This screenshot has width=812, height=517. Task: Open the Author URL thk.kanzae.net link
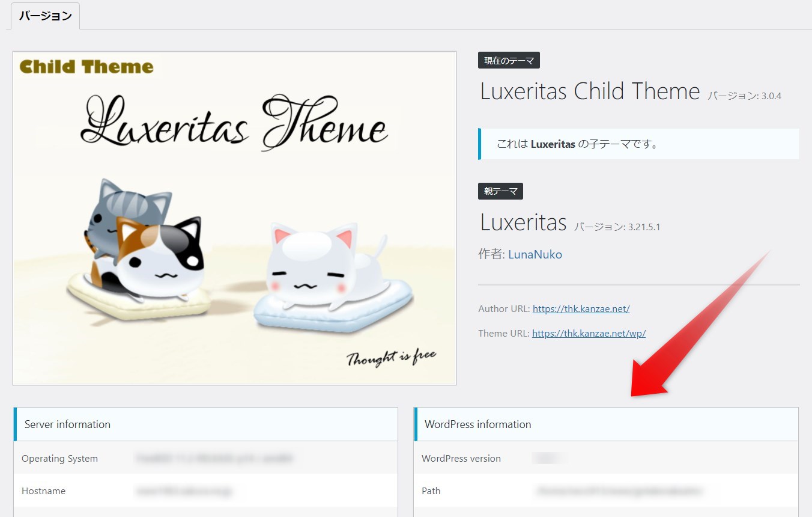click(x=581, y=309)
